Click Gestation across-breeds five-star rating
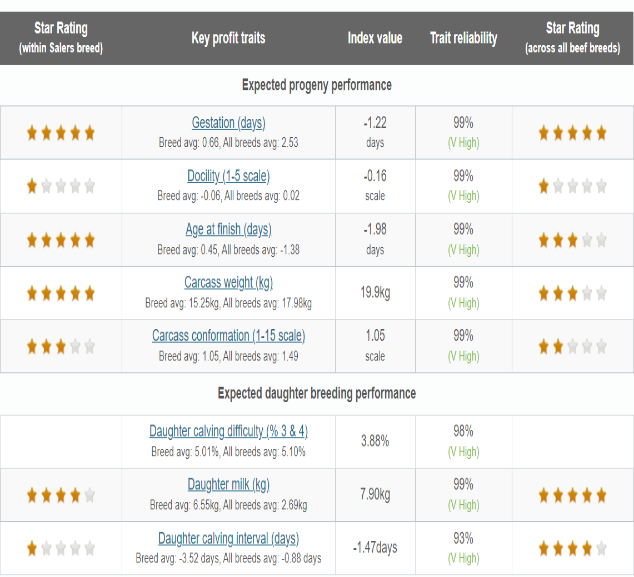Image resolution: width=634 pixels, height=577 pixels. point(572,132)
